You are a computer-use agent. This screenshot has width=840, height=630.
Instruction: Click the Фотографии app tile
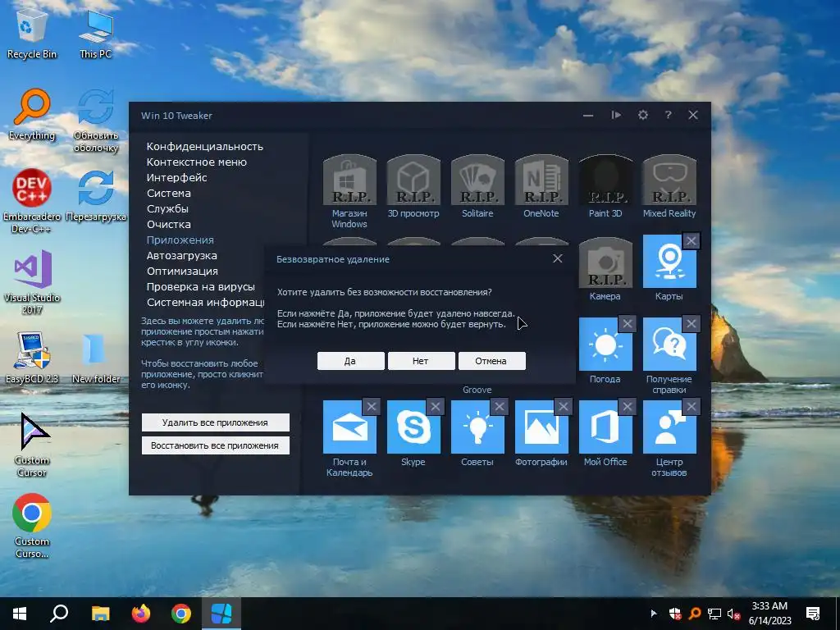point(541,427)
